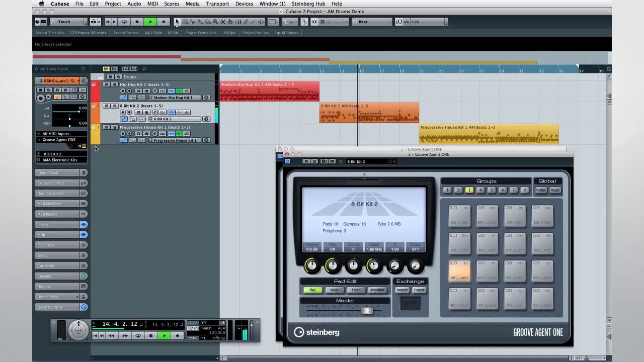
Task: Toggle monitor on Hip Hop Kit 1 track
Action: pos(129,91)
